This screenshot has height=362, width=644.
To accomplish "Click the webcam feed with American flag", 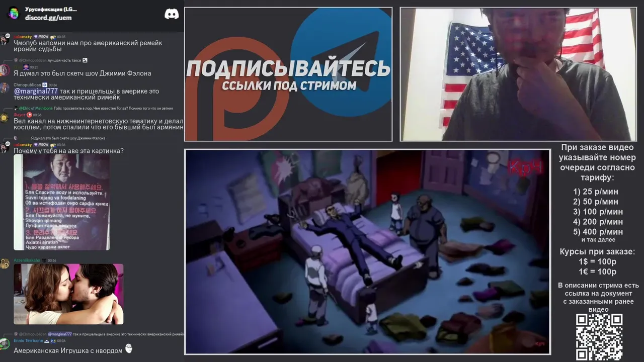I will click(518, 74).
